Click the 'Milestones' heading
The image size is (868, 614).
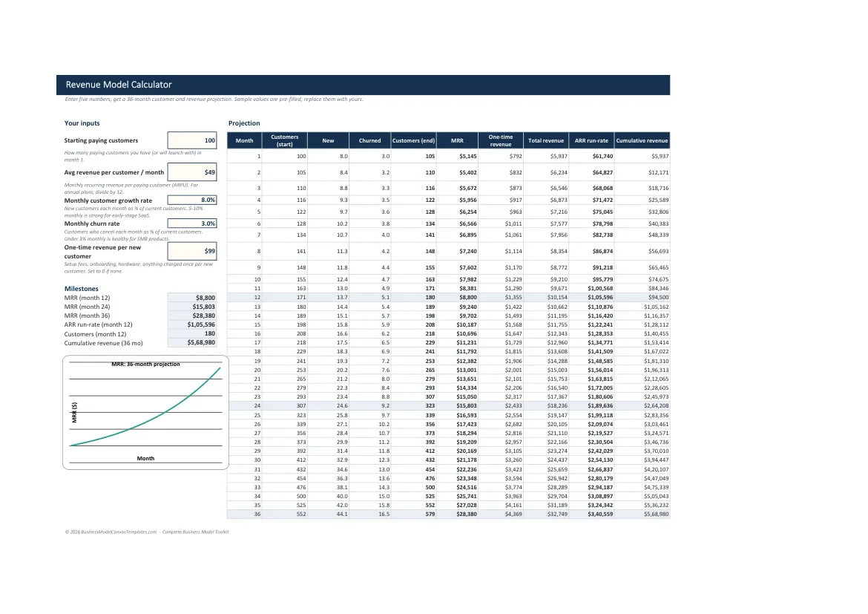point(82,289)
